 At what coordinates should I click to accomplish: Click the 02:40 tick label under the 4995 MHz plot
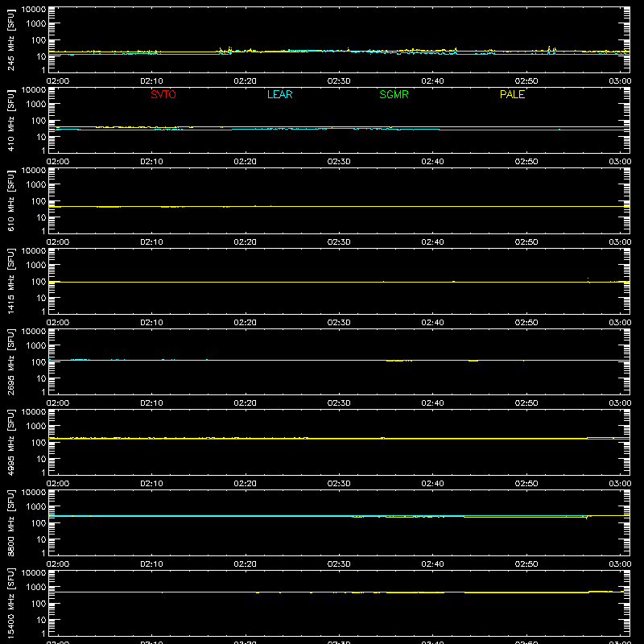(432, 484)
